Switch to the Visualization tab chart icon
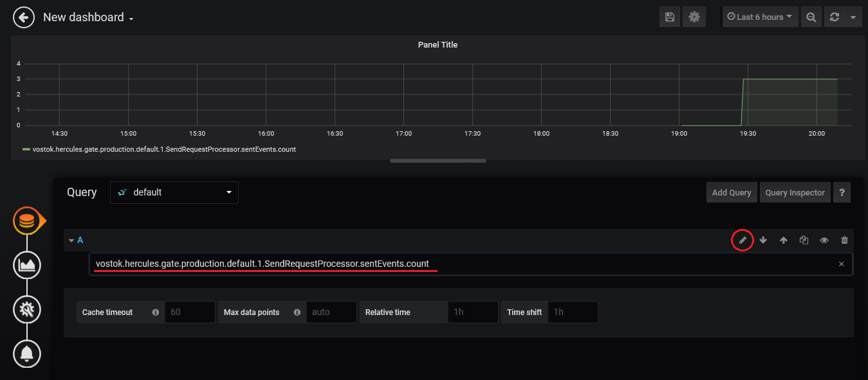868x380 pixels. tap(27, 266)
